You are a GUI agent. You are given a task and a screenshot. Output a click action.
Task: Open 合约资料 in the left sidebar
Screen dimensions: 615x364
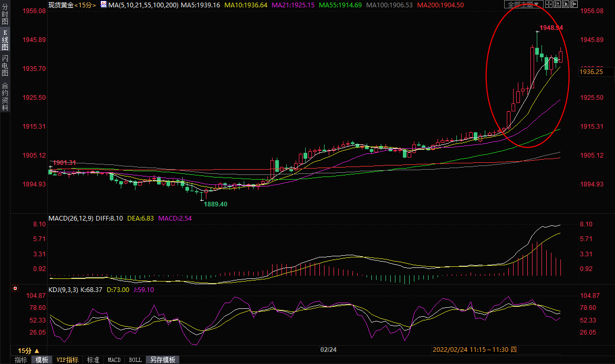(5, 96)
